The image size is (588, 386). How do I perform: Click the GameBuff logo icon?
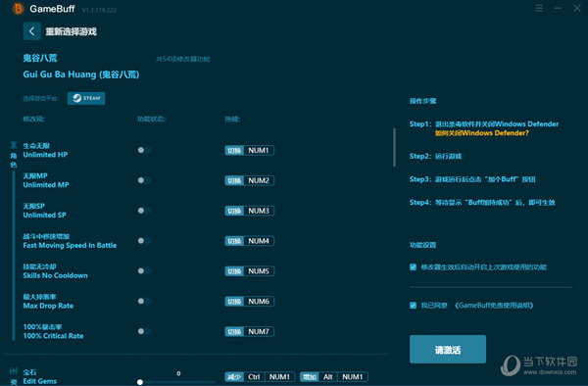click(x=18, y=8)
